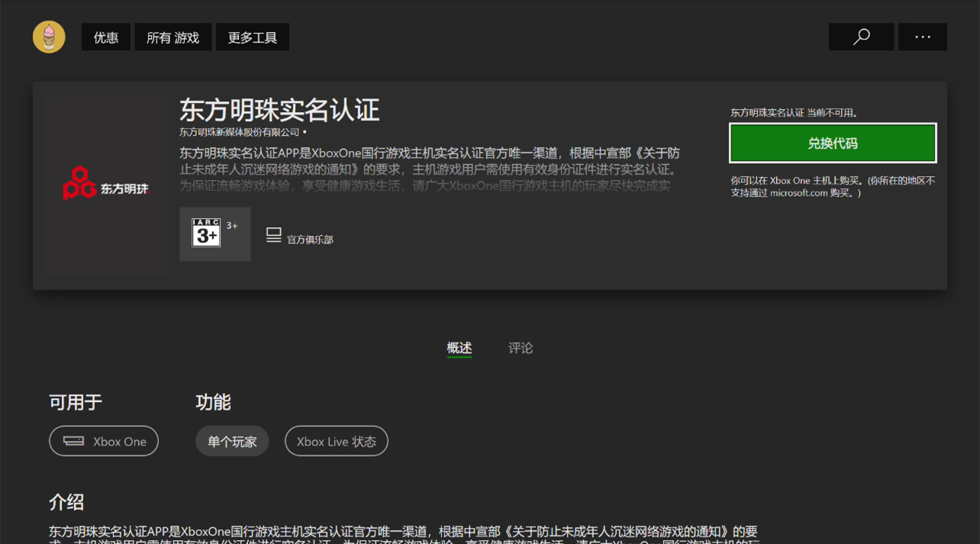980x544 pixels.
Task: Click the '当前不可用' availability notice
Action: (795, 113)
